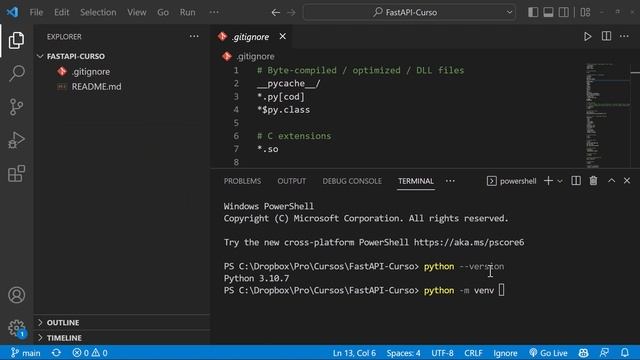Image resolution: width=640 pixels, height=360 pixels.
Task: Click Spaces: 4 indentation setting
Action: [403, 353]
